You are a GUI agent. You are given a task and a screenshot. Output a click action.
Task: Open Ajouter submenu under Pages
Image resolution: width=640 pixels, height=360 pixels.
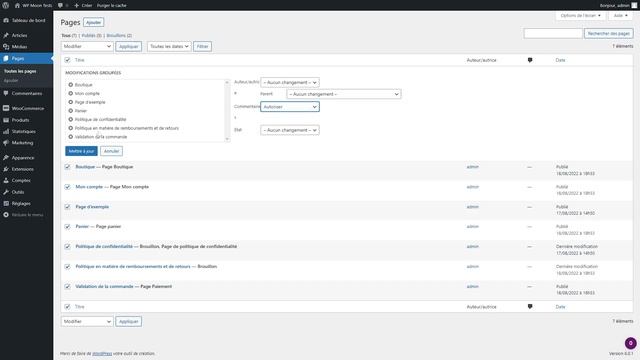(11, 81)
